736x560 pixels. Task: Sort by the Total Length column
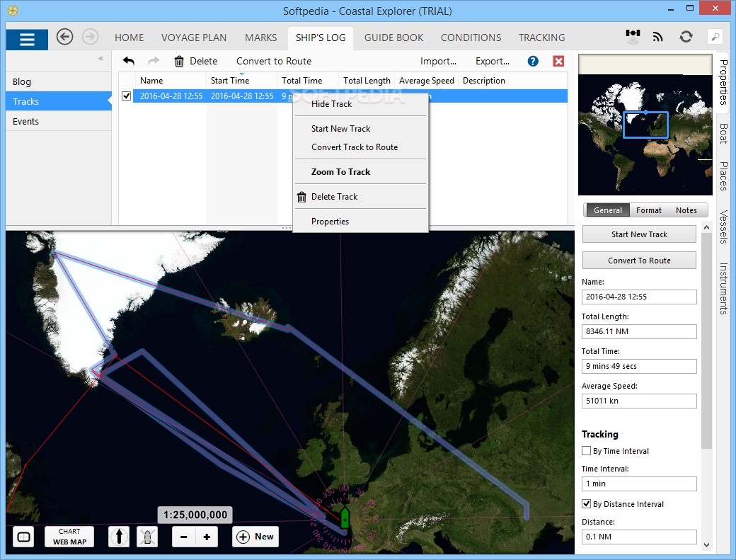(367, 80)
